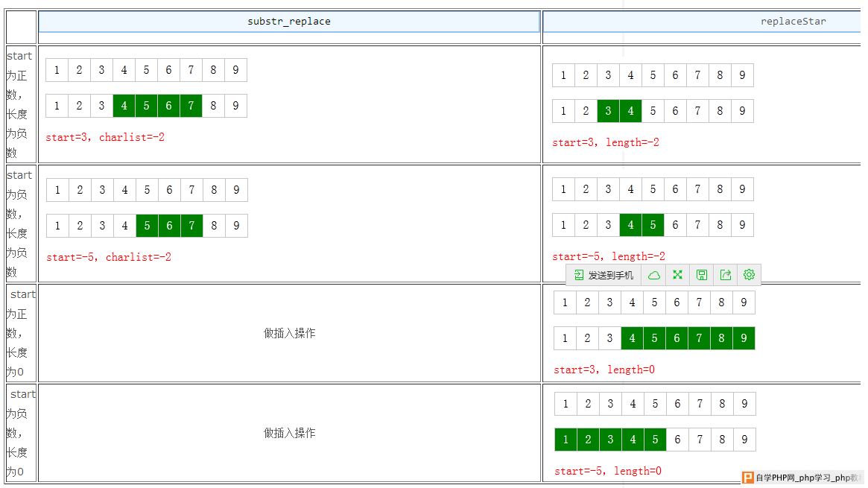Click row label start为负数,长度为负数
Image resolution: width=868 pixels, height=488 pixels.
[20, 224]
